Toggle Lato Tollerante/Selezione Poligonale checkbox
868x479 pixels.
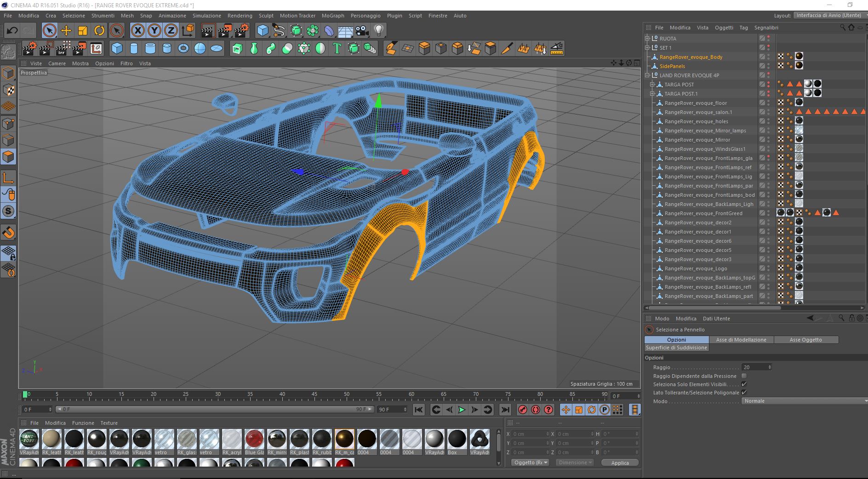click(x=744, y=393)
